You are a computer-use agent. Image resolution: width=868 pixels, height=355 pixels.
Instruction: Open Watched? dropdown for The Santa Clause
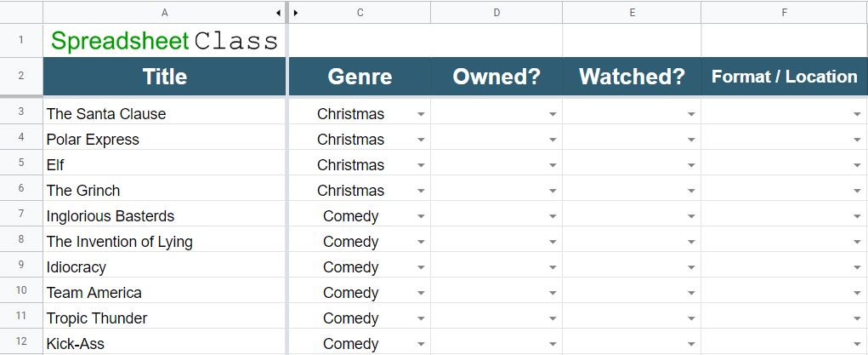coord(691,114)
